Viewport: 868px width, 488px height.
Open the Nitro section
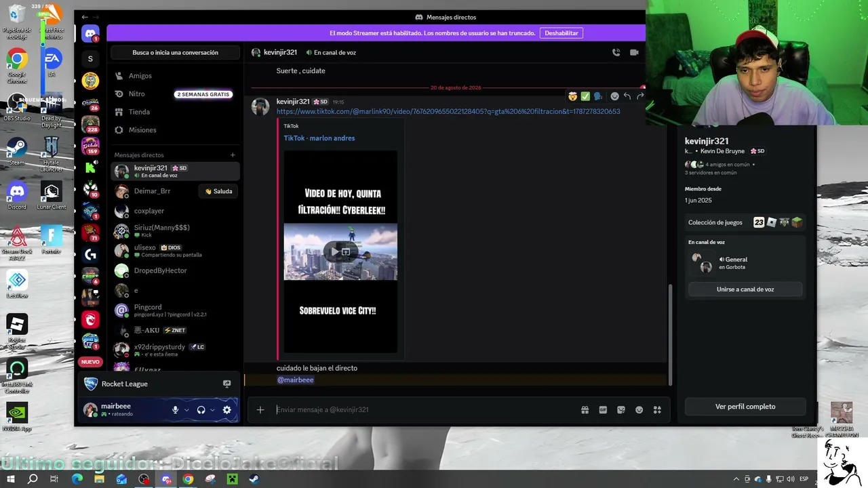click(175, 94)
